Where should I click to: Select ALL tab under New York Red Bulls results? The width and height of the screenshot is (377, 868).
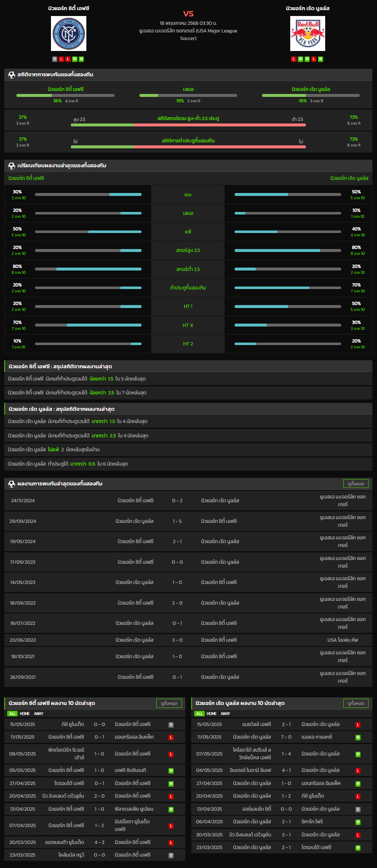pyautogui.click(x=199, y=714)
